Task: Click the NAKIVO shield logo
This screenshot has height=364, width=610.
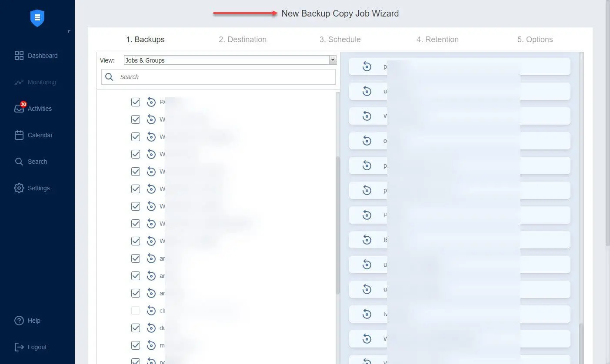Action: (x=37, y=18)
